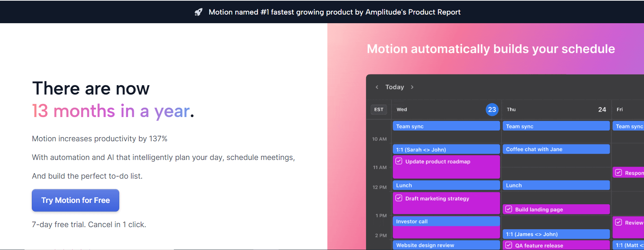Select the highlighted date 23 circle
This screenshot has width=644, height=250.
coord(492,109)
